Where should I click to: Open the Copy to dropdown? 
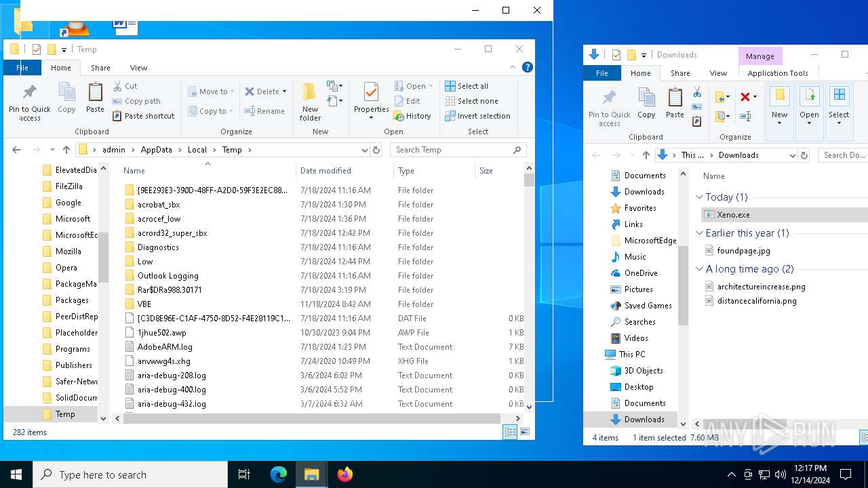click(x=210, y=111)
